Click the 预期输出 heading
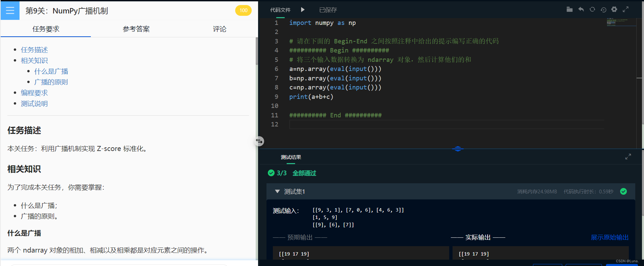The image size is (644, 266). pos(300,237)
